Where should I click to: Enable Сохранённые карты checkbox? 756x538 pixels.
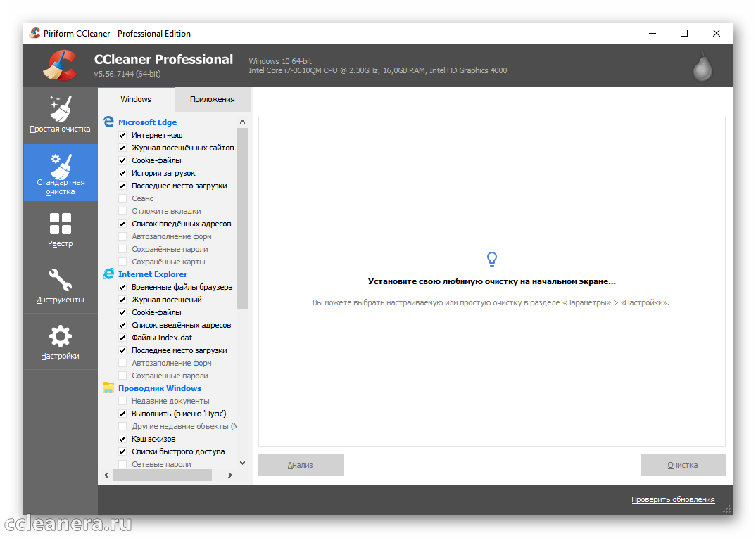tap(122, 262)
